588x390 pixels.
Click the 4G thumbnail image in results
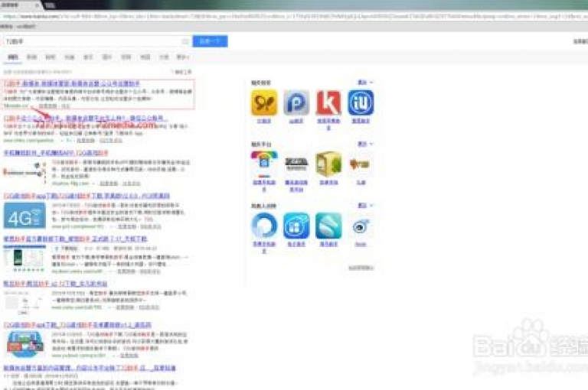(24, 216)
